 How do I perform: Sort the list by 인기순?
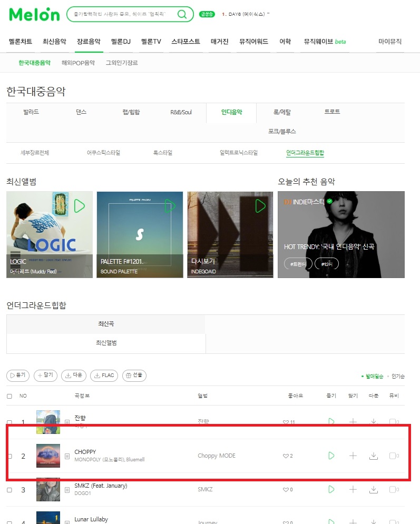[398, 377]
